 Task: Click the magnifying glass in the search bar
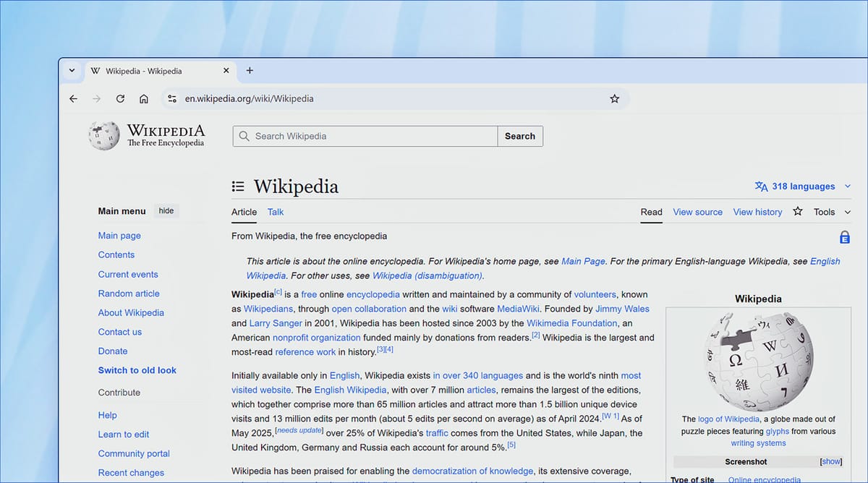coord(244,136)
